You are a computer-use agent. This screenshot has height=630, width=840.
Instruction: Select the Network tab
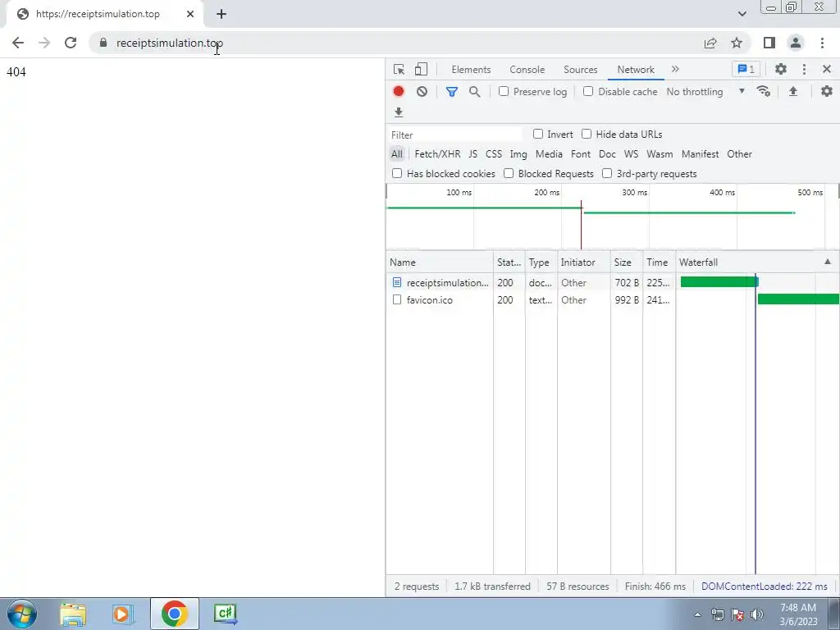pyautogui.click(x=636, y=70)
